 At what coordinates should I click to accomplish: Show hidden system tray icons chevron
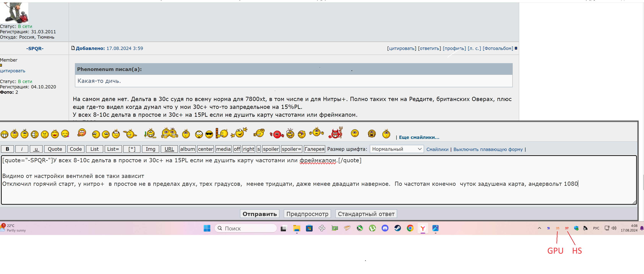539,228
